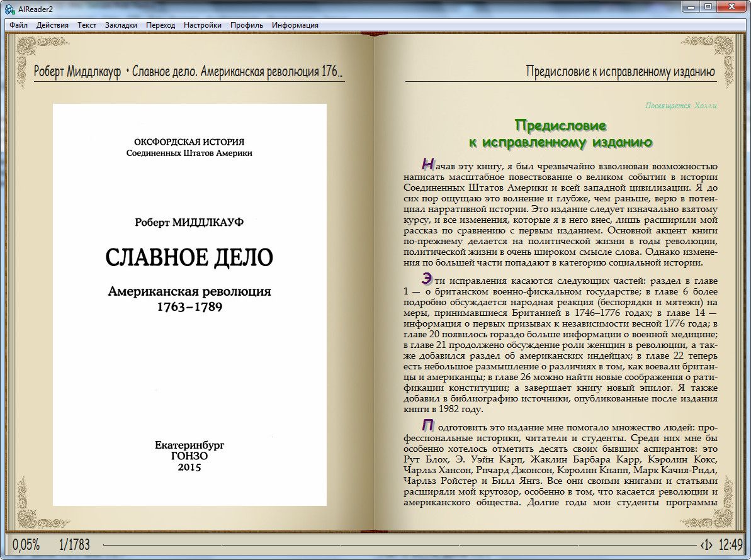751x560 pixels.
Task: Open the Переход menu
Action: tap(161, 25)
